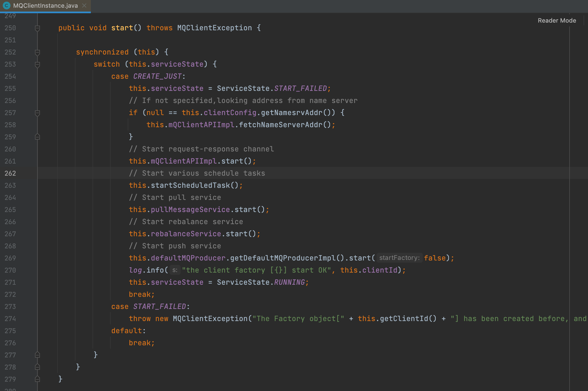Click the false argument on line 269
Viewport: 588px width, 391px height.
pos(435,258)
